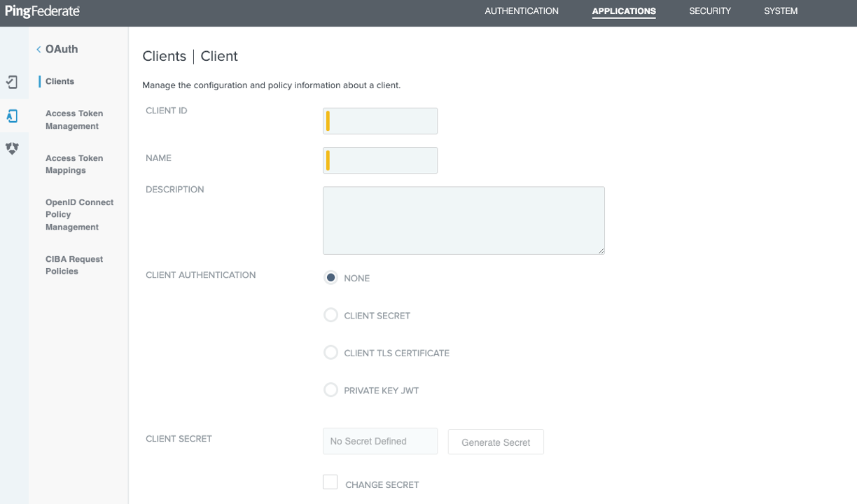Collapse back to OAuth via the chevron
The width and height of the screenshot is (857, 504).
point(39,49)
